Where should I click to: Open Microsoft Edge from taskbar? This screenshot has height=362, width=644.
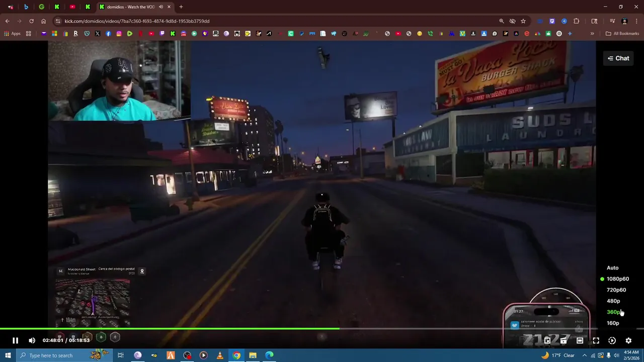tap(270, 355)
